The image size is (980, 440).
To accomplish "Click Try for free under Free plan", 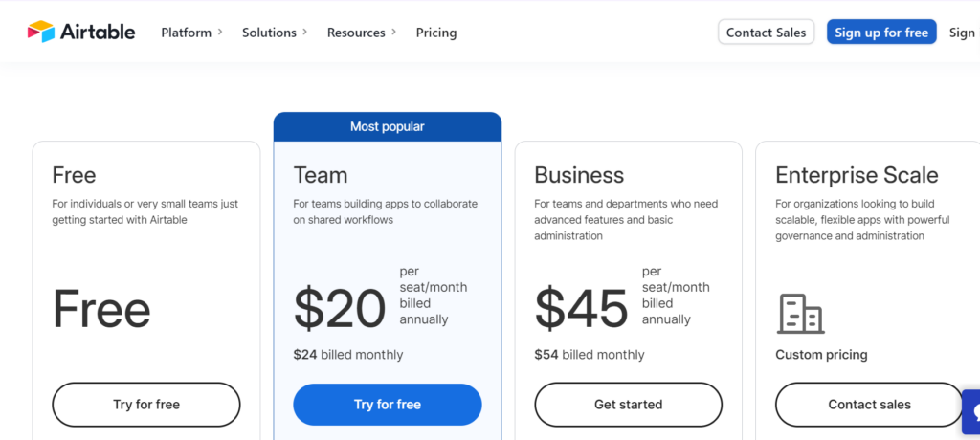I will point(146,405).
